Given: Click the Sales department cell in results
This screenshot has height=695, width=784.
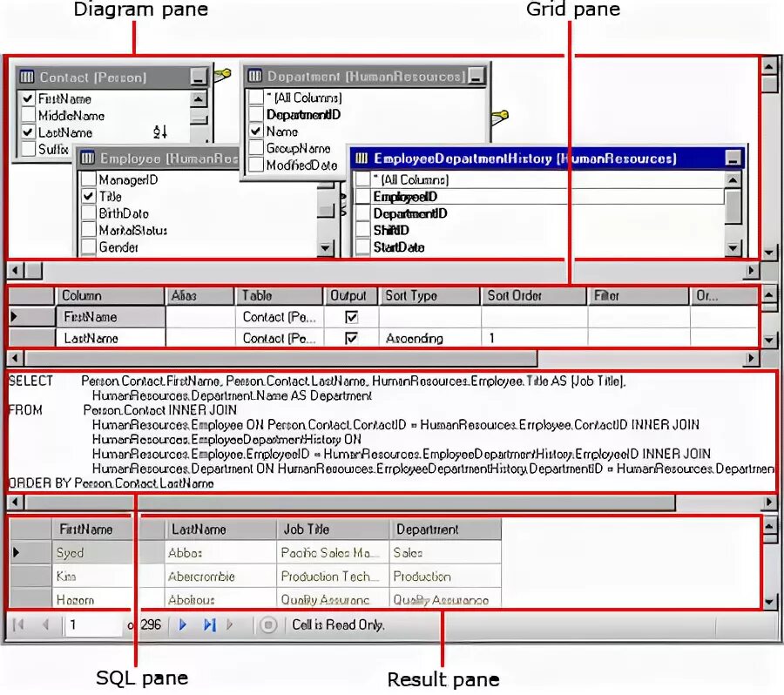Looking at the screenshot, I should coord(445,552).
